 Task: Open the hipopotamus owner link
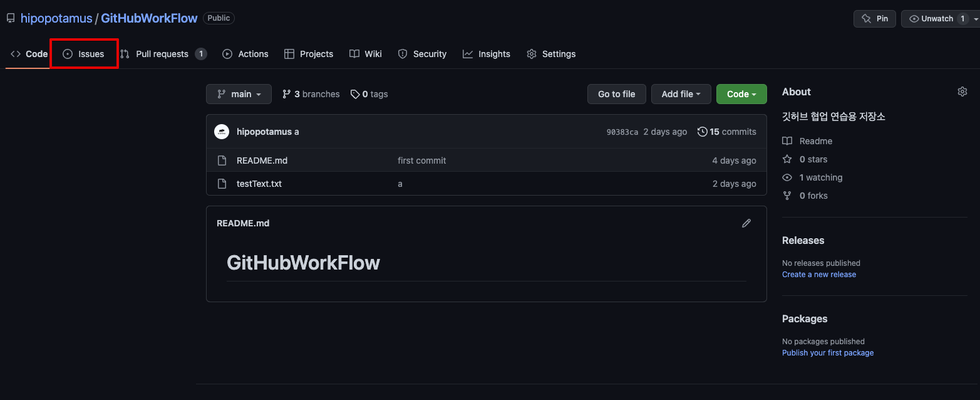(x=56, y=18)
